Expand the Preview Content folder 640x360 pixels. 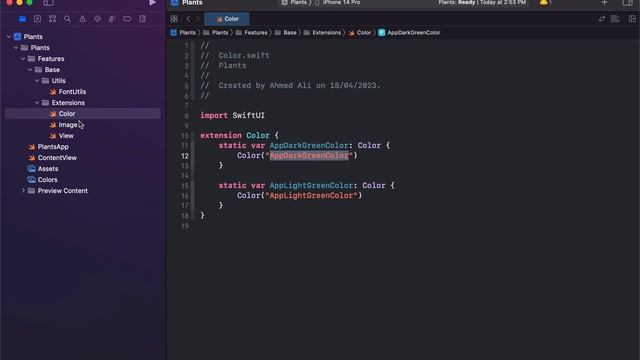(x=23, y=191)
